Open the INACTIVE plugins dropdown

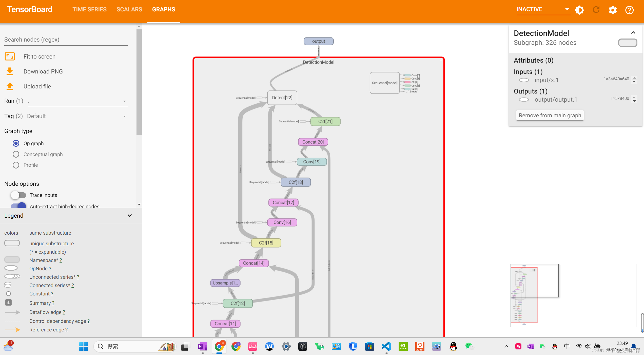click(543, 9)
